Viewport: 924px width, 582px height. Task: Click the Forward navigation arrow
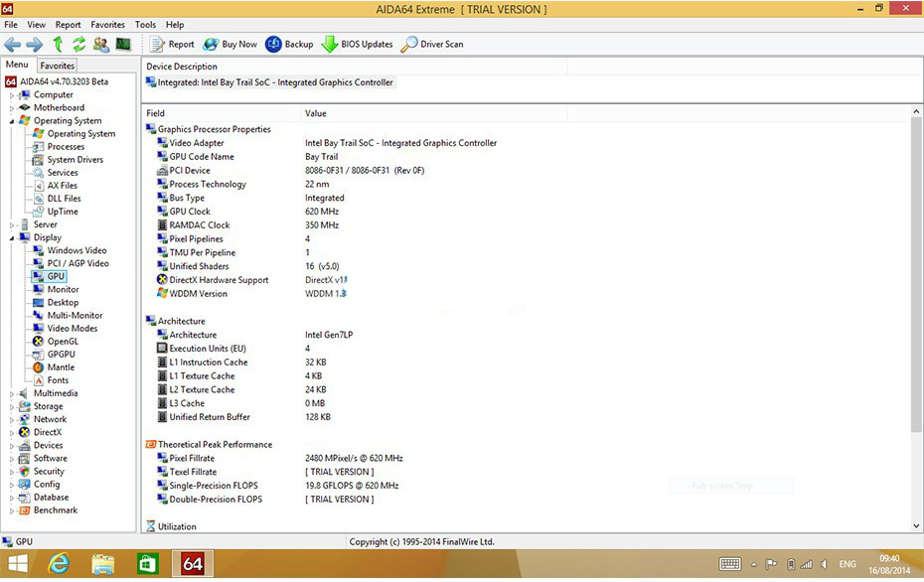coord(34,44)
